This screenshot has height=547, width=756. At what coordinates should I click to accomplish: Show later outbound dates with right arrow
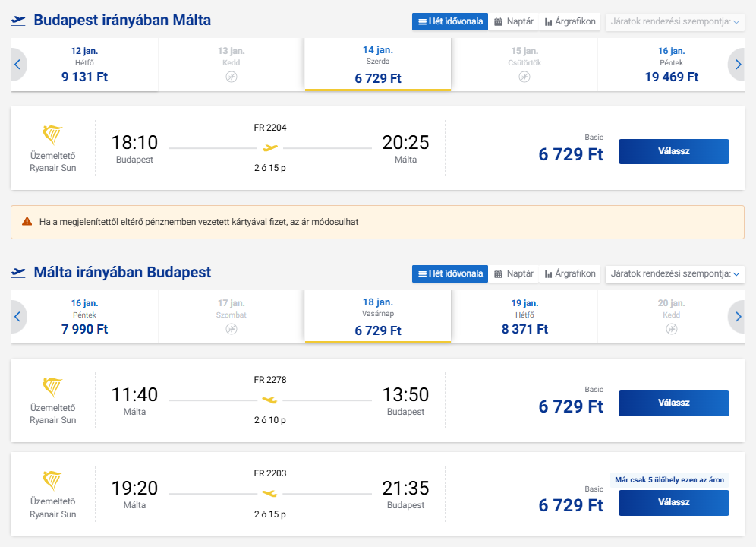coord(736,65)
